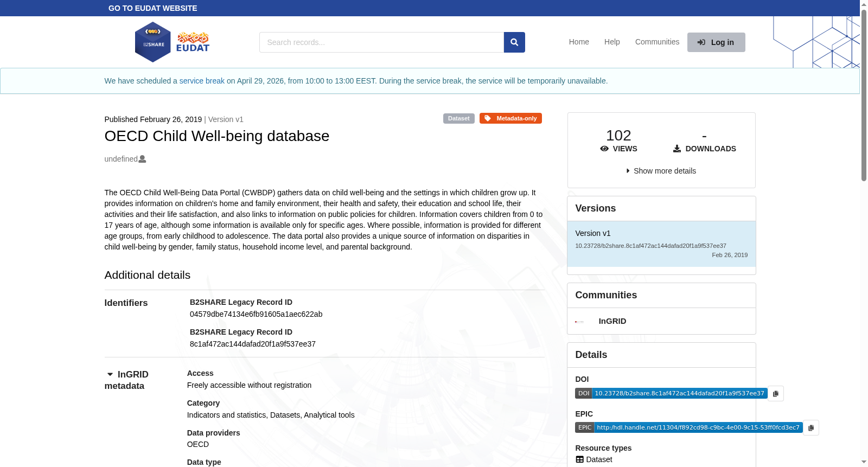Image resolution: width=868 pixels, height=467 pixels.
Task: Click the magnifier search button
Action: pos(514,42)
